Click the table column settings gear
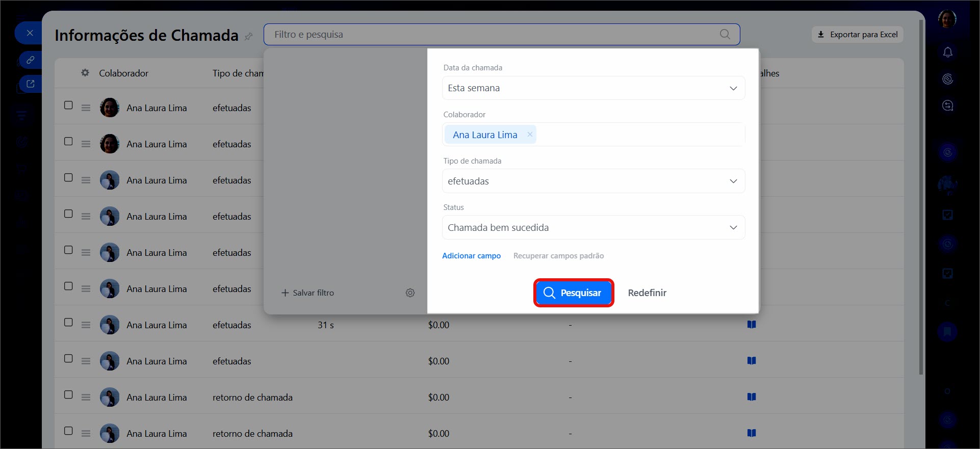Screen dimensions: 980x449 (85, 73)
